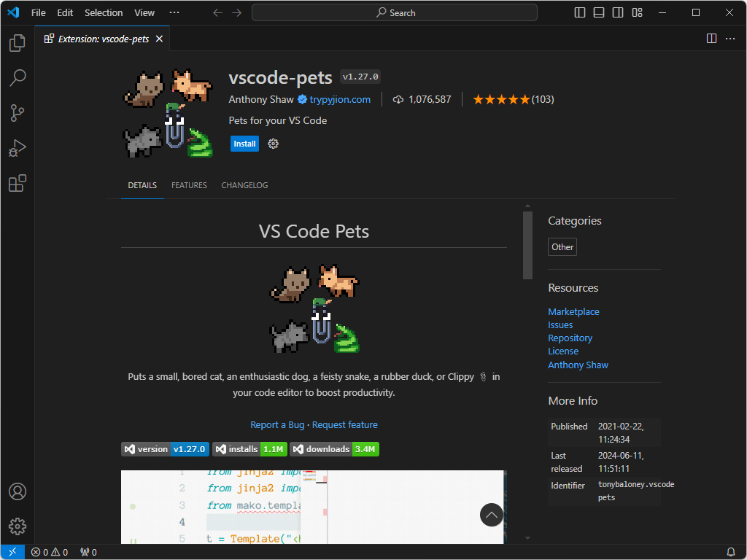Click the Remote connection icon in status bar
This screenshot has width=747, height=560.
pyautogui.click(x=12, y=552)
